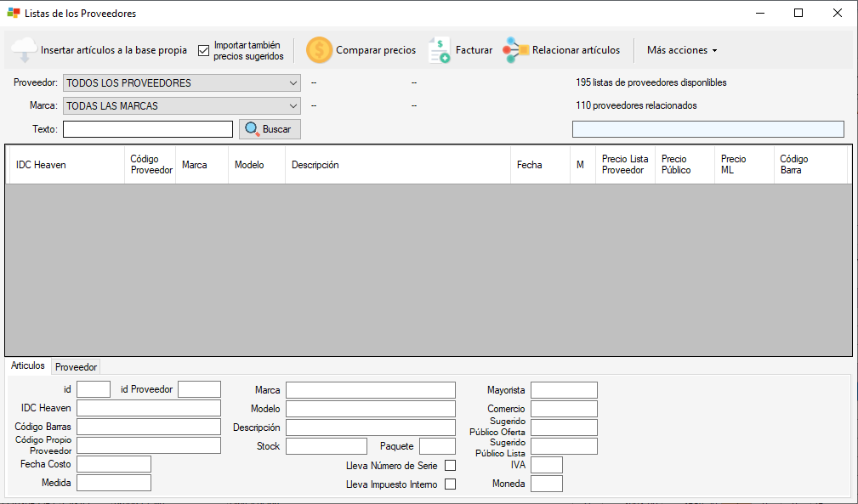Viewport: 858px width, 504px height.
Task: Click '195 listas de proveedores disponibles' text
Action: 651,82
